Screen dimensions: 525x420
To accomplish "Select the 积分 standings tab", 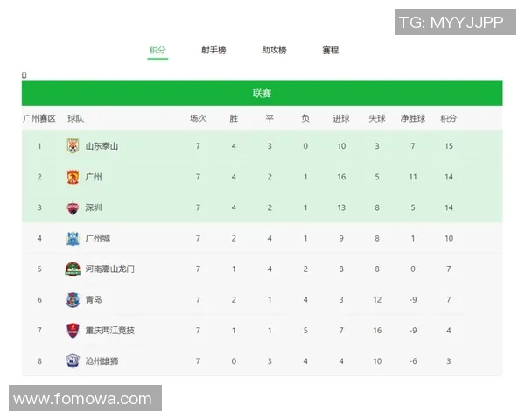I will coord(157,51).
